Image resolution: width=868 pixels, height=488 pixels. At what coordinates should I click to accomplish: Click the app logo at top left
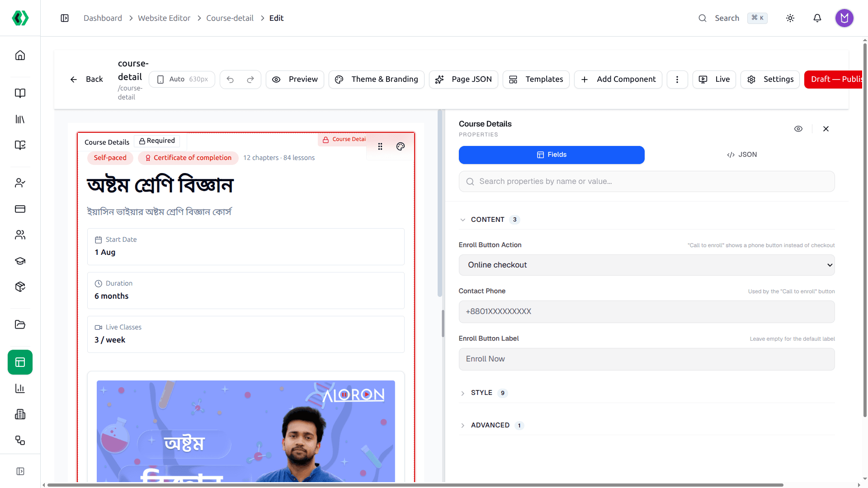coord(20,18)
